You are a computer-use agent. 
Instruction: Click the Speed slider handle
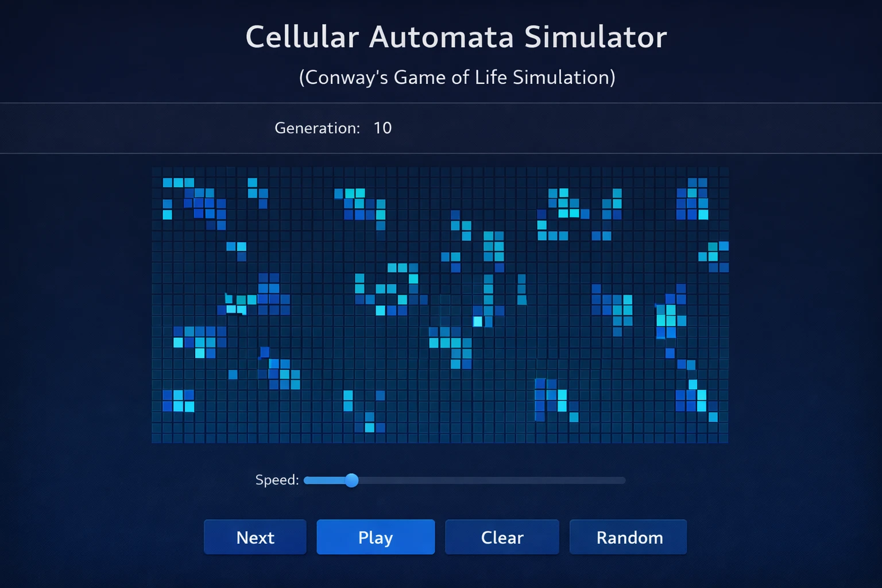click(x=352, y=480)
